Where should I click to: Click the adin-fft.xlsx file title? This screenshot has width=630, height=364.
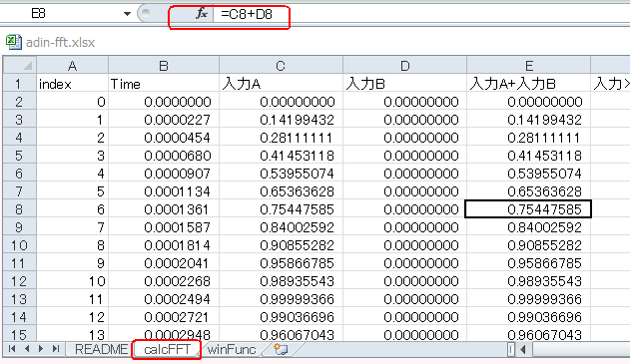coord(60,43)
